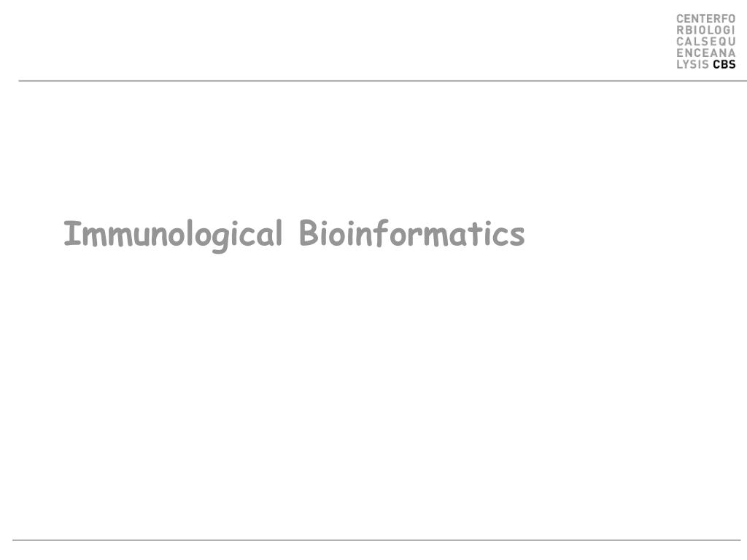Click the ENCEANA line in the logo
This screenshot has height=560, width=747.
tap(706, 52)
